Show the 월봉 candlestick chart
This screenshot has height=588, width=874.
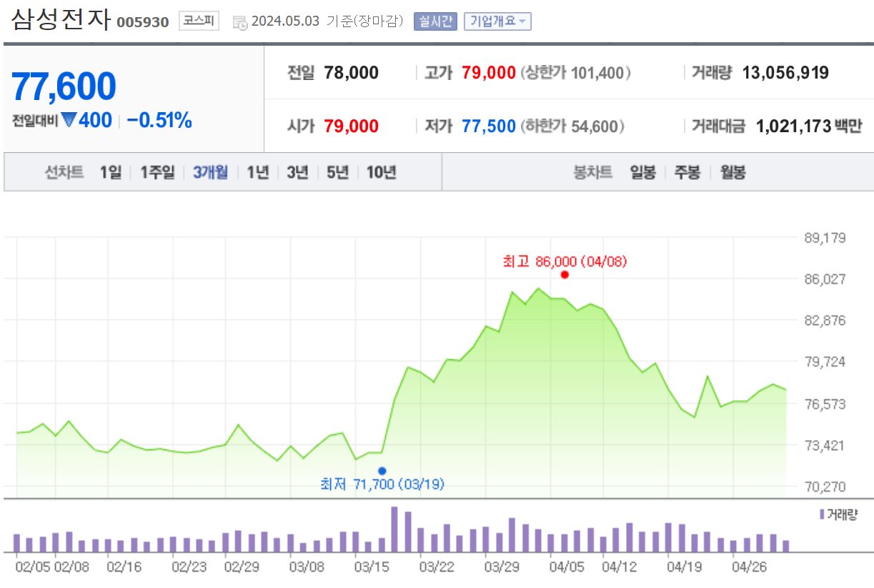pyautogui.click(x=733, y=172)
